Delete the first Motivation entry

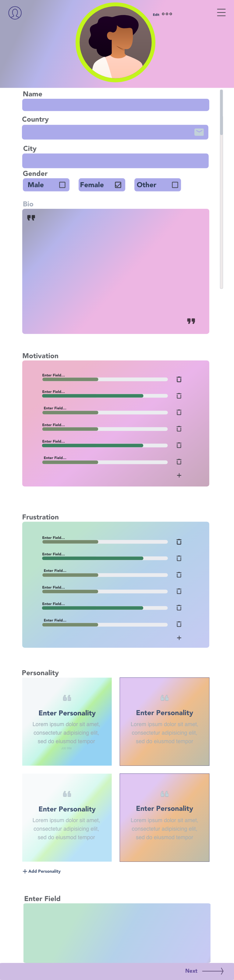(x=179, y=379)
